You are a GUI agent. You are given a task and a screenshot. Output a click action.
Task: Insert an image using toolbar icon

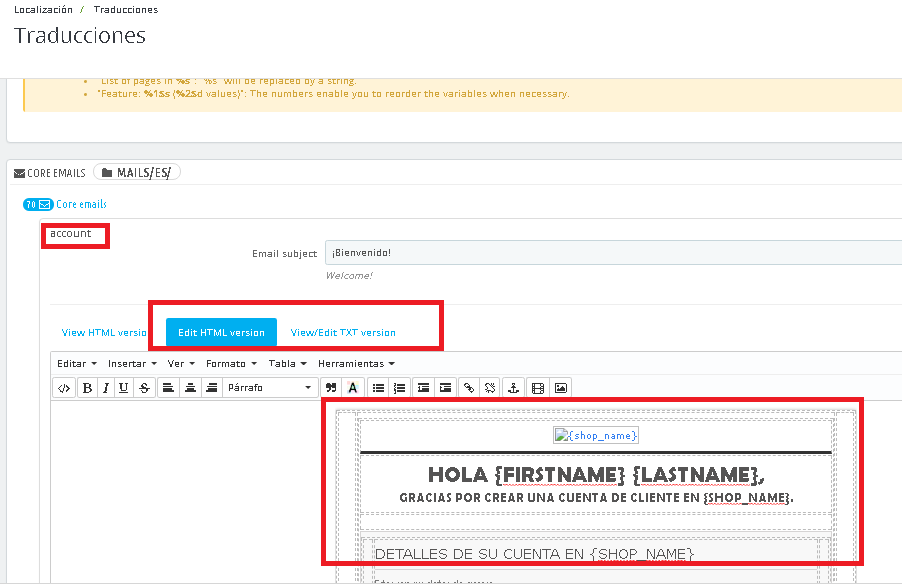coord(561,388)
